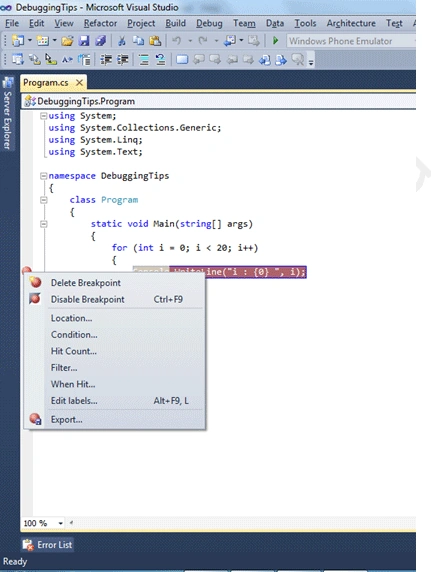Click the Navigate Forward icon
Image resolution: width=431 pixels, height=572 pixels.
tap(254, 41)
